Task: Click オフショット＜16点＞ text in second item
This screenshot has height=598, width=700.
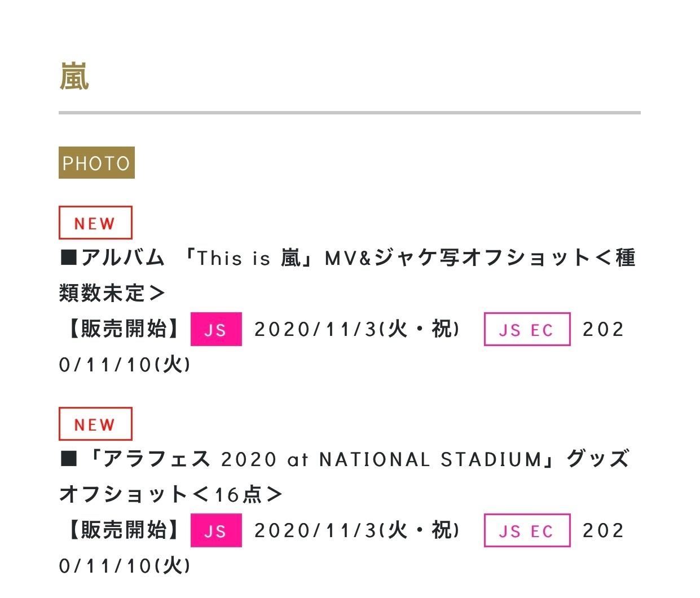Action: 171,494
